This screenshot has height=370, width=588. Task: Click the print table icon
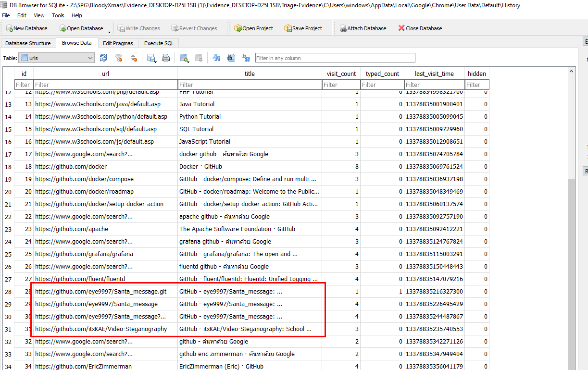click(x=166, y=58)
